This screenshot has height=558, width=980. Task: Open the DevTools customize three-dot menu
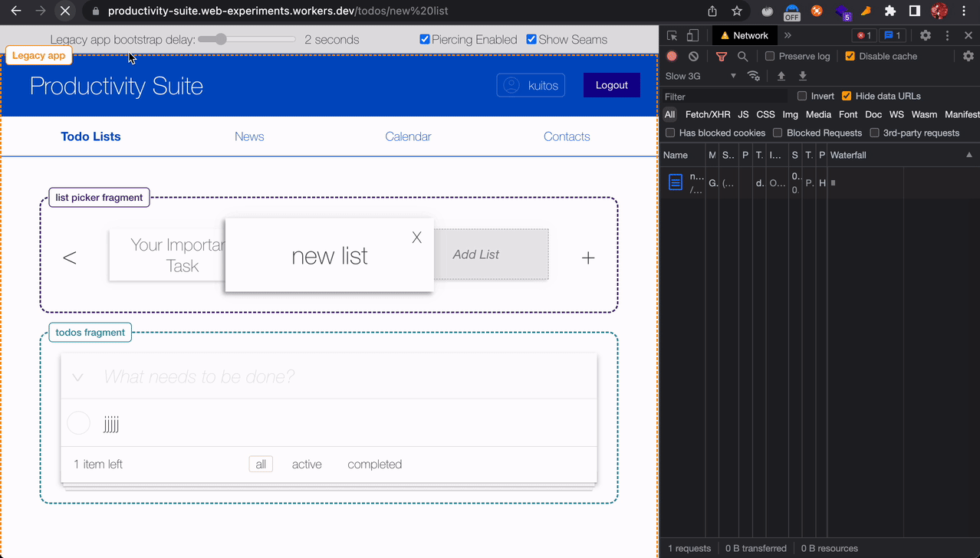point(947,35)
